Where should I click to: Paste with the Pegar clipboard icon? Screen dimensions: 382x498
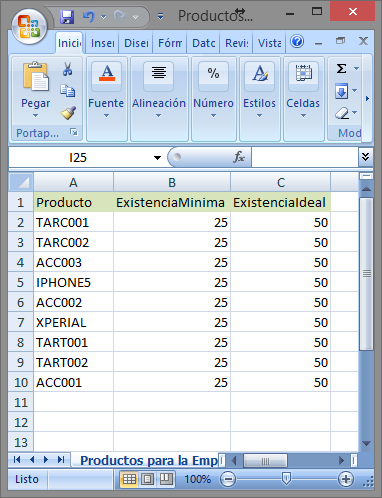tap(36, 77)
